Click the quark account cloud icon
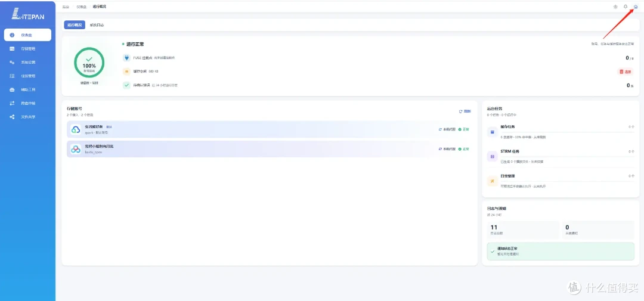 76,129
